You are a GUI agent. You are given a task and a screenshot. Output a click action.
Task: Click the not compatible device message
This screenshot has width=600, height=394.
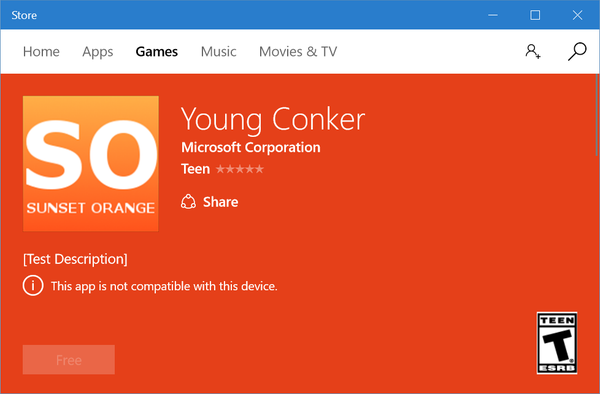tap(164, 286)
